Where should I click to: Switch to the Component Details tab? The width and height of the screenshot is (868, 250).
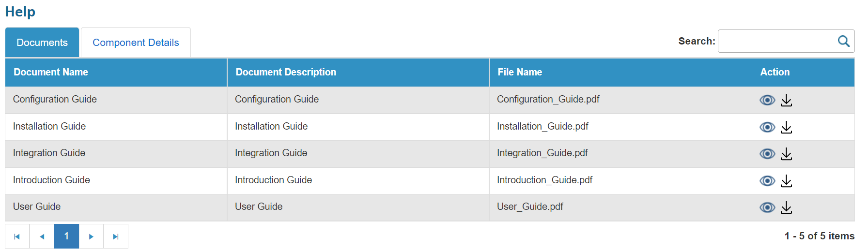(x=136, y=43)
